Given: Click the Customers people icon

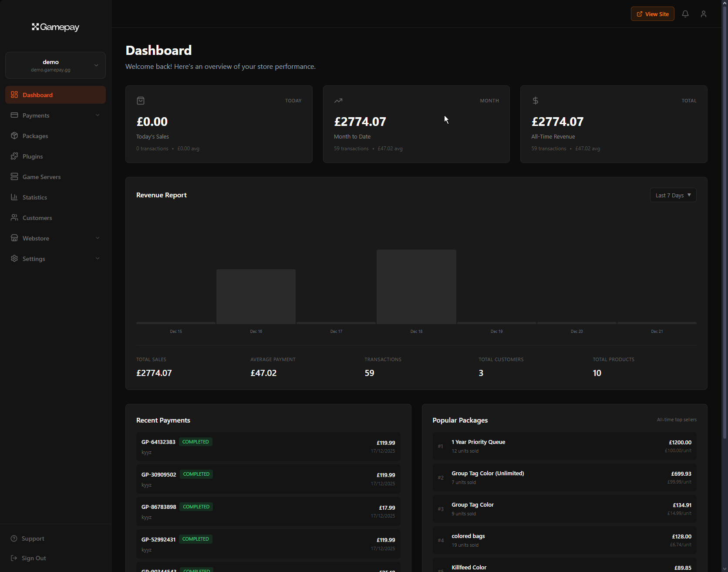Looking at the screenshot, I should 14,218.
